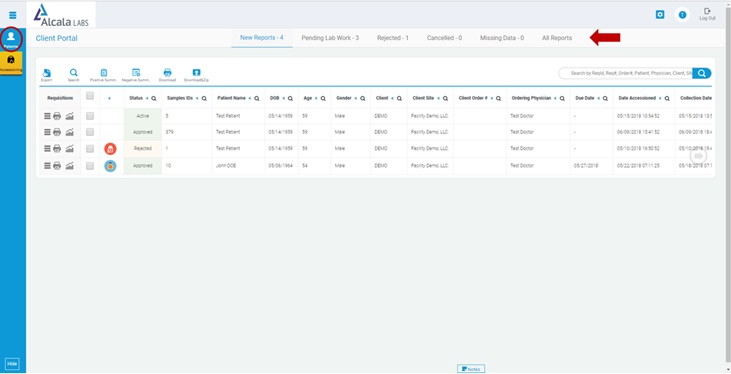Click the Client Portal title
This screenshot has height=374, width=731.
(x=56, y=38)
